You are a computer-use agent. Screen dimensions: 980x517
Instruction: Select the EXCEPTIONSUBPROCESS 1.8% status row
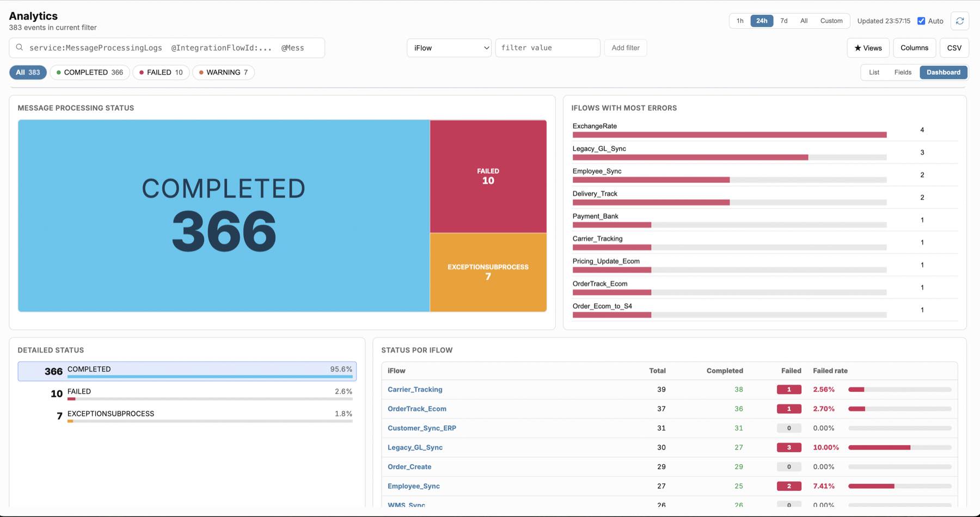click(187, 416)
